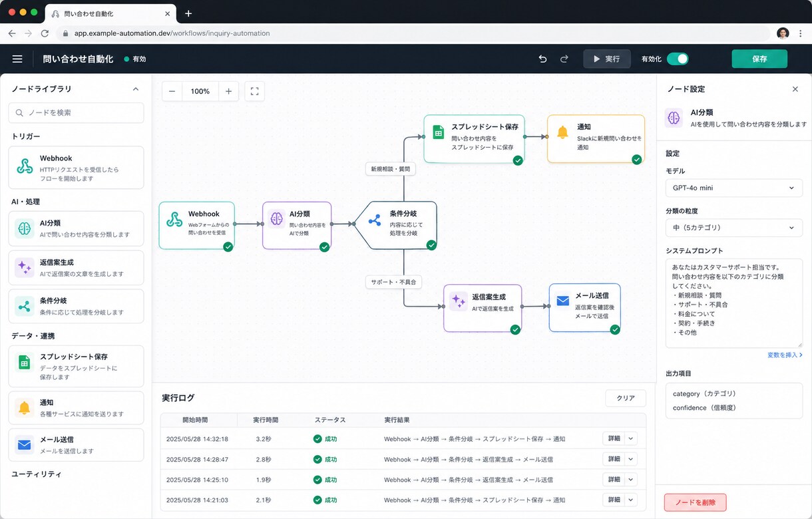Open the hamburger menu

17,59
